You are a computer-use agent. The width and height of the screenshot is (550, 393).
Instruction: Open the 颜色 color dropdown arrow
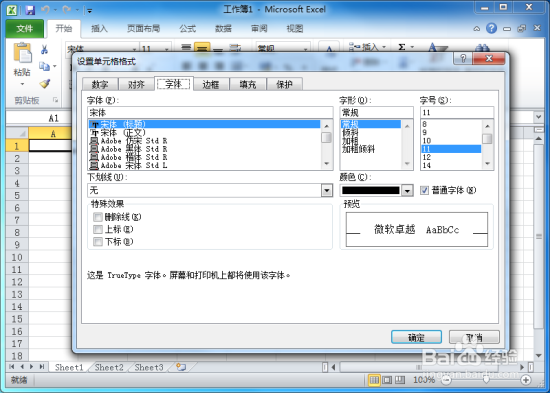407,191
